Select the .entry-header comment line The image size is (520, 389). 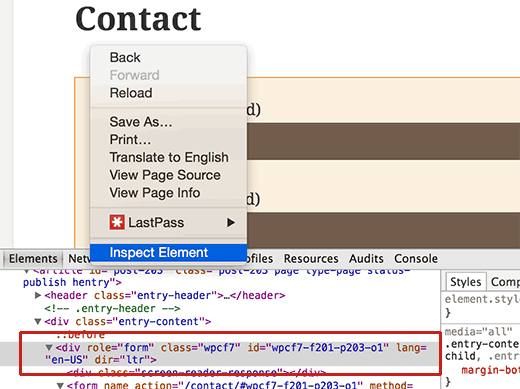112,309
